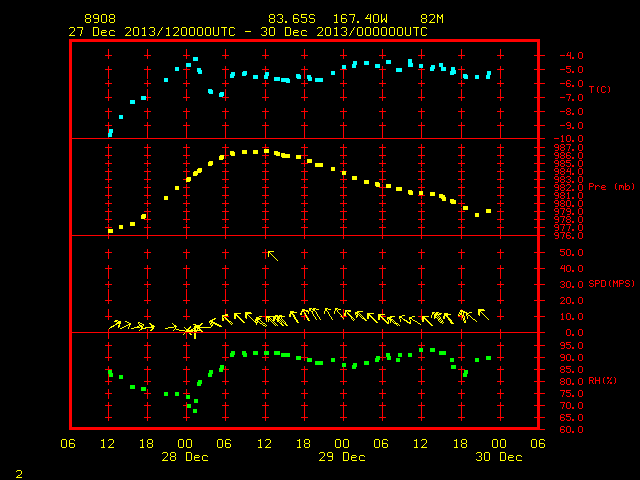Select the 30 Dec date label
This screenshot has width=640, height=480.
499,457
